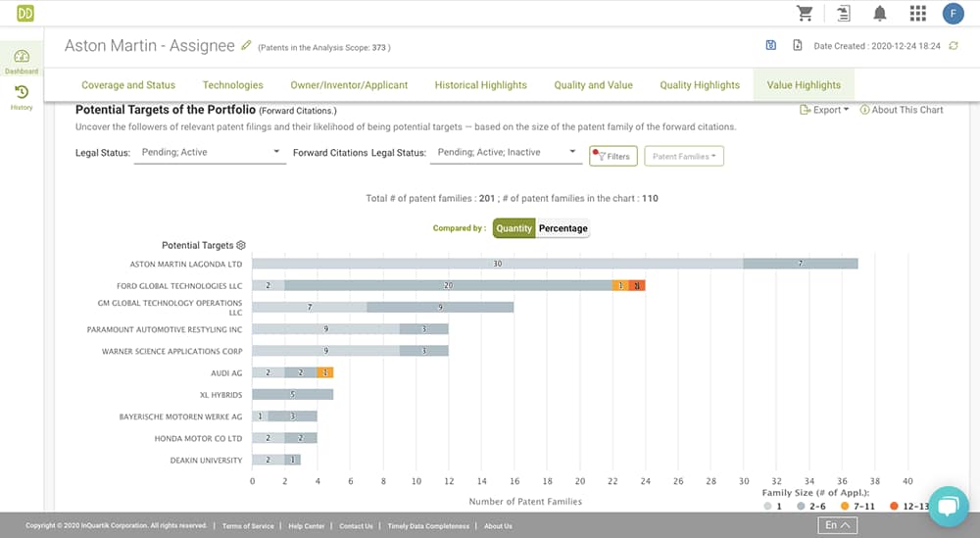Viewport: 980px width, 538px height.
Task: Open Timely Data Completeness link
Action: 428,526
